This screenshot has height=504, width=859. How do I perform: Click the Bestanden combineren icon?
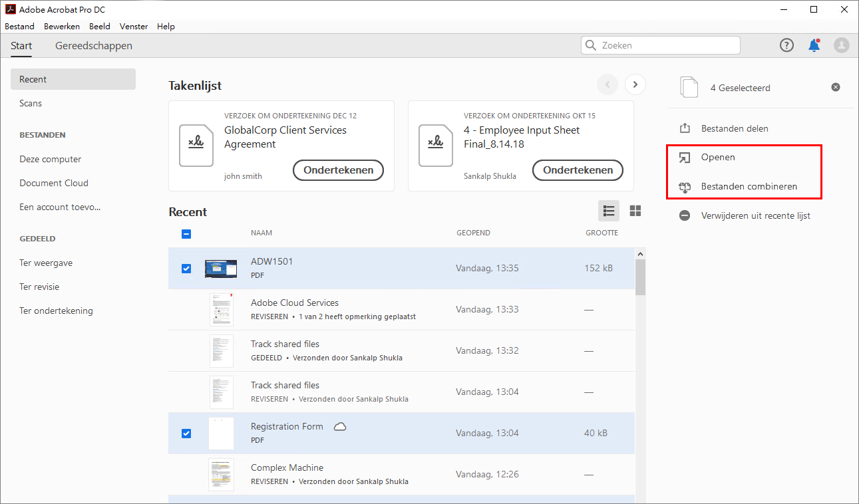click(x=685, y=187)
